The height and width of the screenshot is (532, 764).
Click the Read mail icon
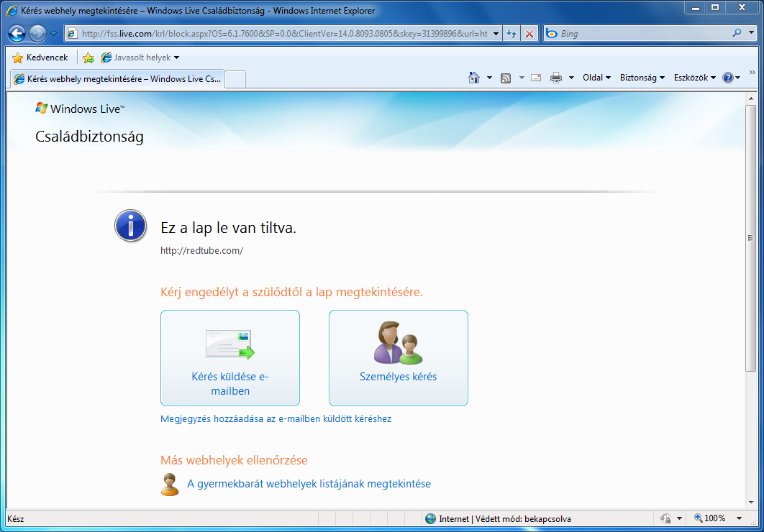(x=536, y=78)
